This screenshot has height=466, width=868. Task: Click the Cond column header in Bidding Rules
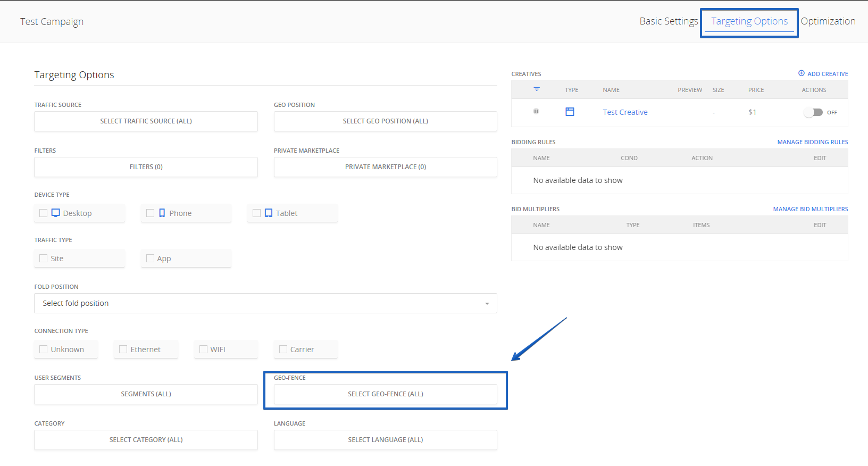(x=629, y=158)
